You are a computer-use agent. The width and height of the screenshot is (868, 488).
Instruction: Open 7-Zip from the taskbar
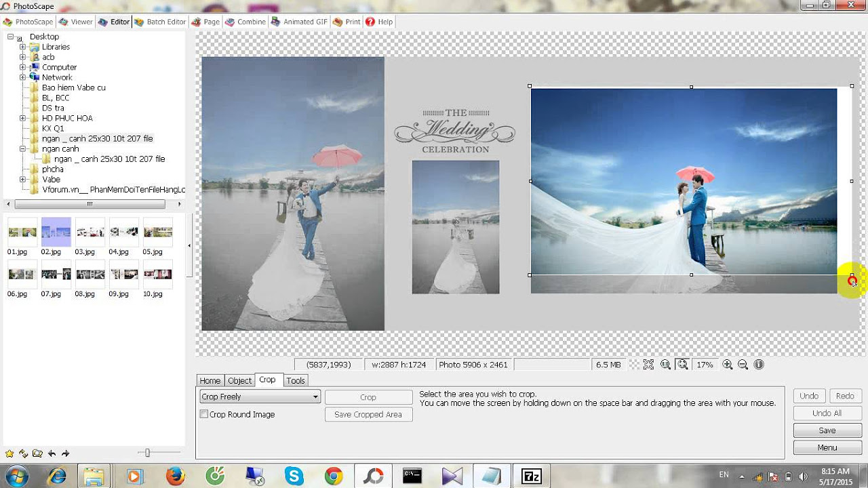[x=532, y=476]
